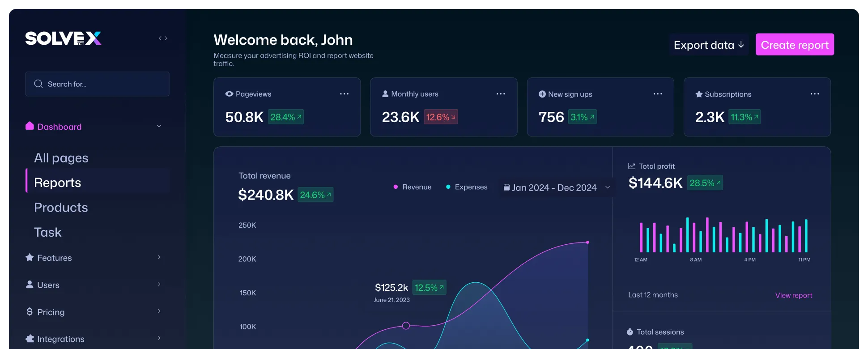Image resolution: width=868 pixels, height=349 pixels.
Task: Open the Pageviews card three-dot menu
Action: [344, 94]
